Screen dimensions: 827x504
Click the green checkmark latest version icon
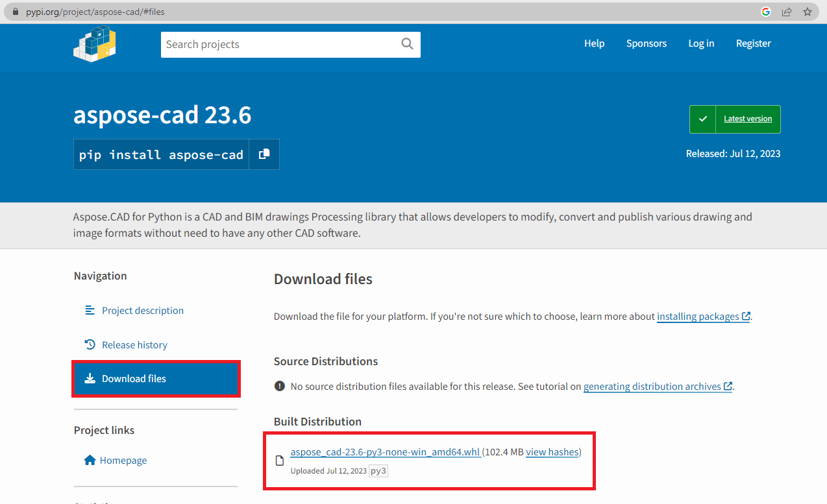click(x=702, y=119)
